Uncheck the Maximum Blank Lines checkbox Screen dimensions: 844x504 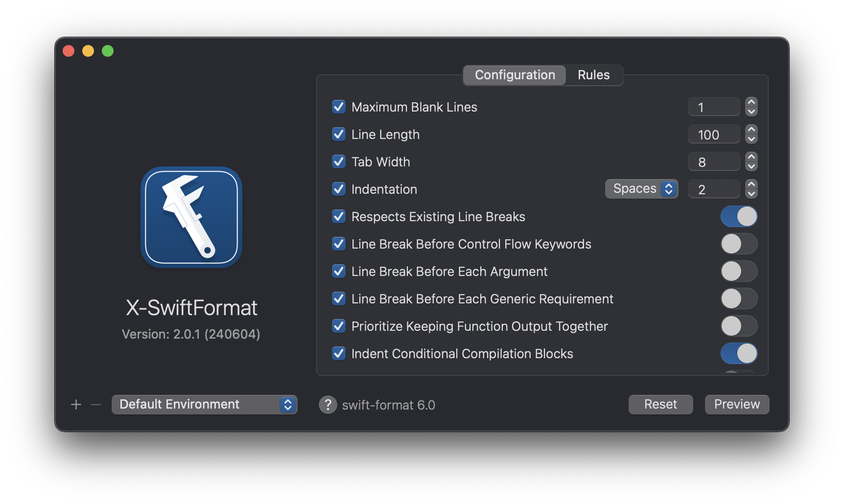click(x=339, y=107)
